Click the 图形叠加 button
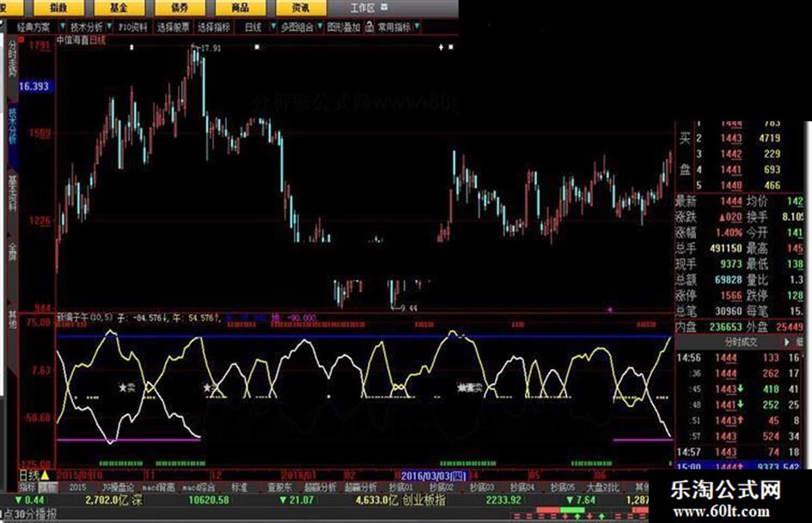 tap(344, 27)
